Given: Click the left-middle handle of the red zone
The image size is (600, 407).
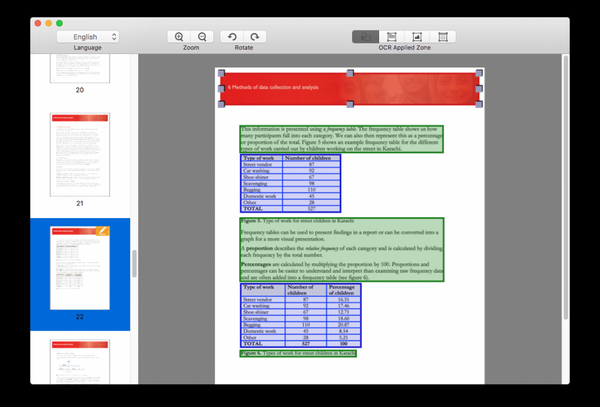Looking at the screenshot, I should click(x=221, y=89).
